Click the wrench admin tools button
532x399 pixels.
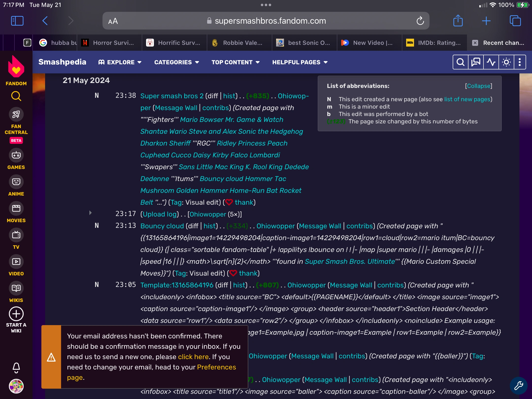point(518,385)
